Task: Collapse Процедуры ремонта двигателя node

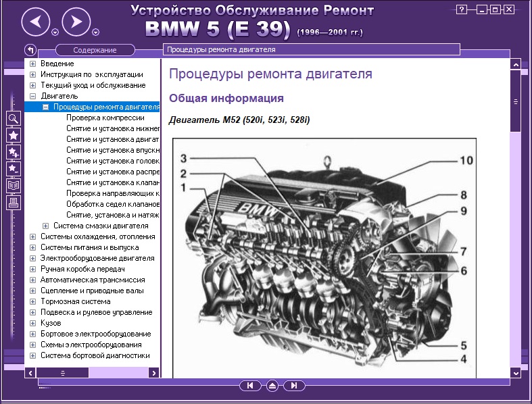Action: click(x=45, y=107)
